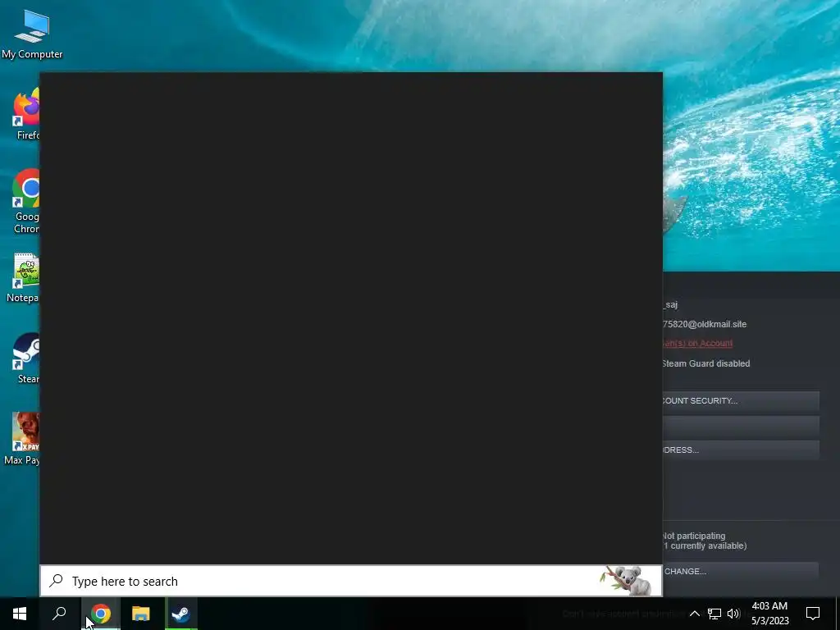Open the Max Payne desktop shortcut

point(22,438)
